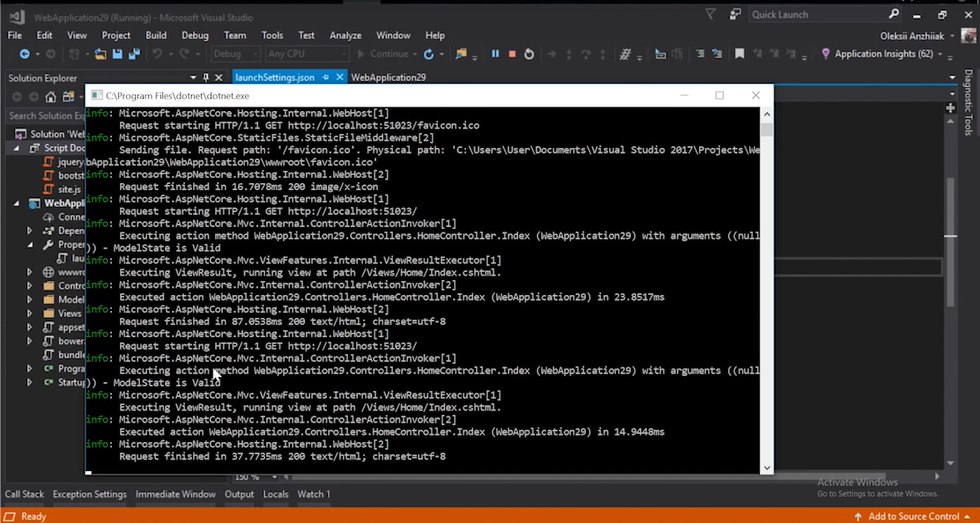Open the Immediate Window tab

[175, 494]
